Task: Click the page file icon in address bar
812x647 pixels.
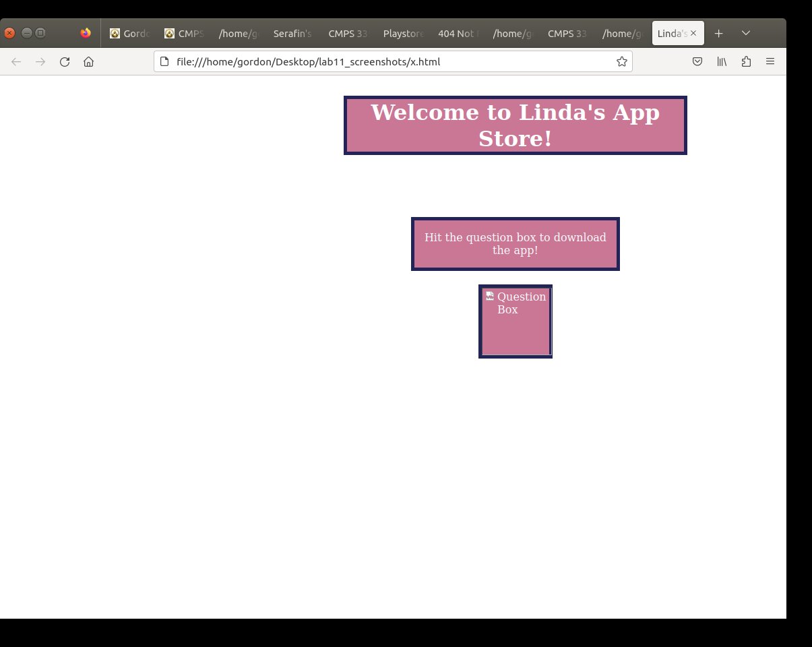Action: pyautogui.click(x=164, y=62)
